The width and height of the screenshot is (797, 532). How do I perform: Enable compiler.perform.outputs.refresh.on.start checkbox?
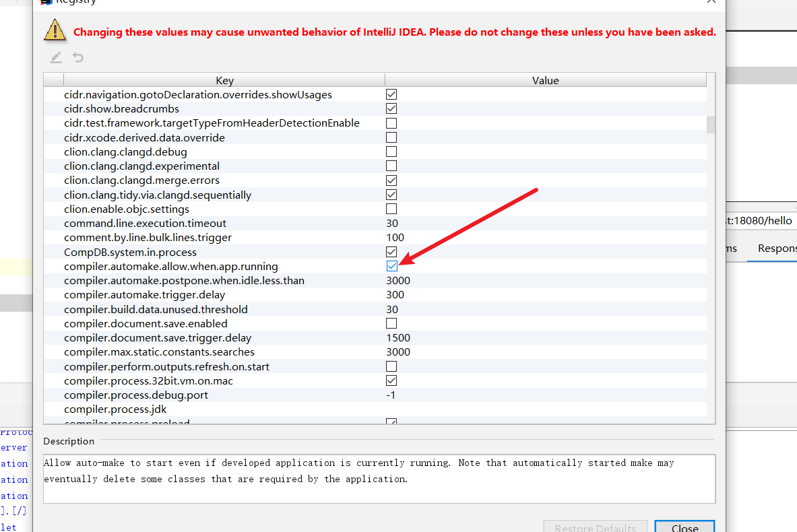click(391, 366)
